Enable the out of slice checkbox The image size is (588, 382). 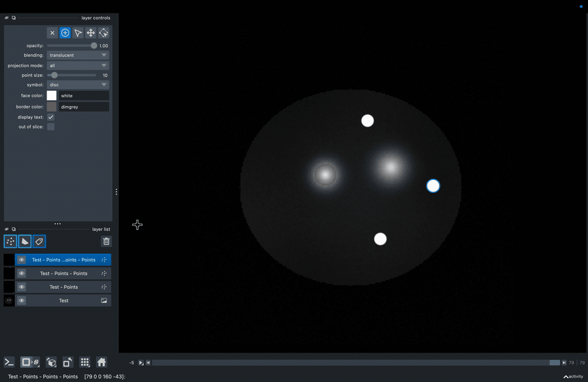[51, 127]
